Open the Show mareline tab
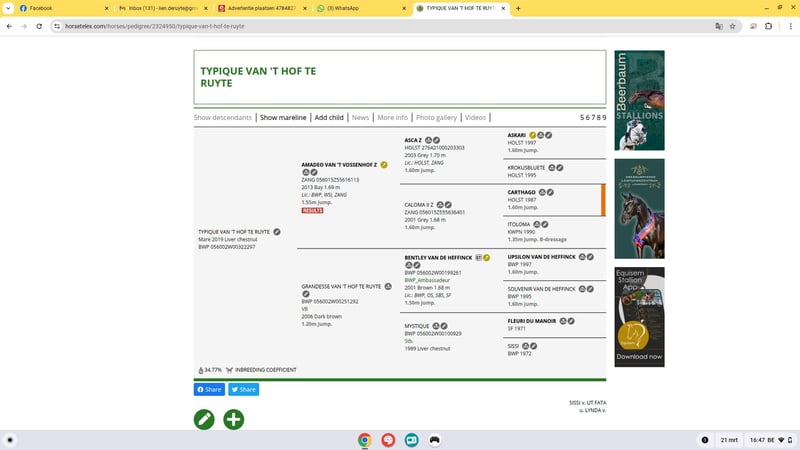800x450 pixels. pyautogui.click(x=283, y=117)
